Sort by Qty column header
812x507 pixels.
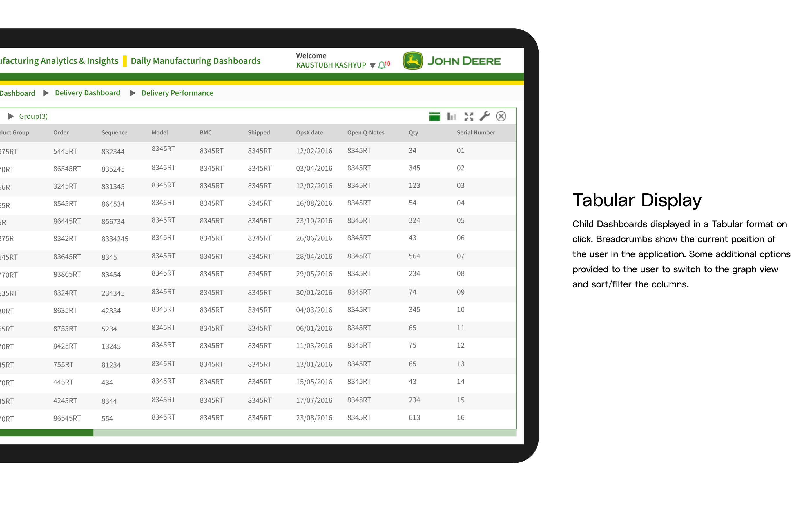413,132
